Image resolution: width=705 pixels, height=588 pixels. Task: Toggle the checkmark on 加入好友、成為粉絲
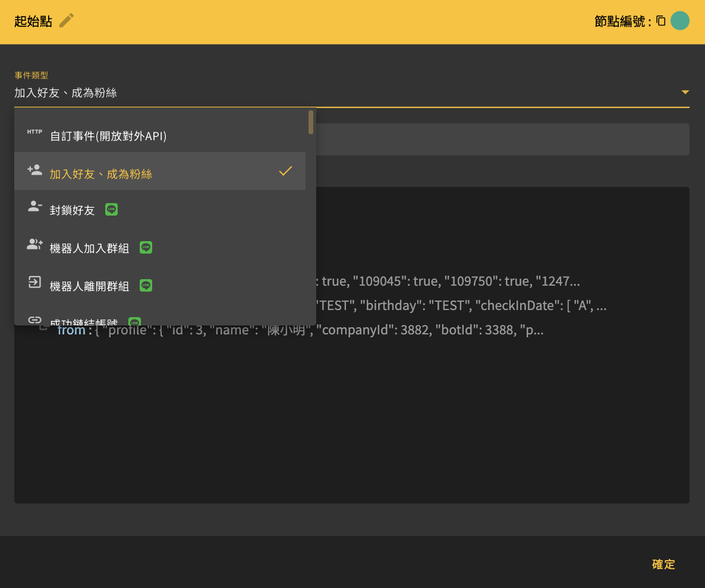tap(285, 171)
